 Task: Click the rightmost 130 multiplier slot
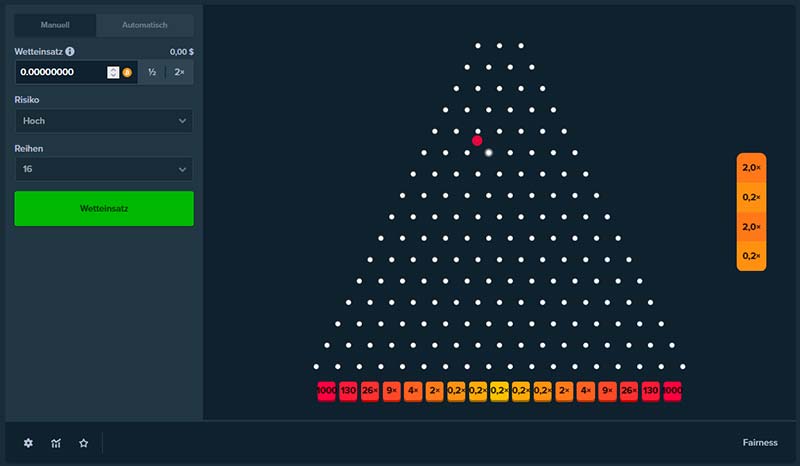click(650, 391)
